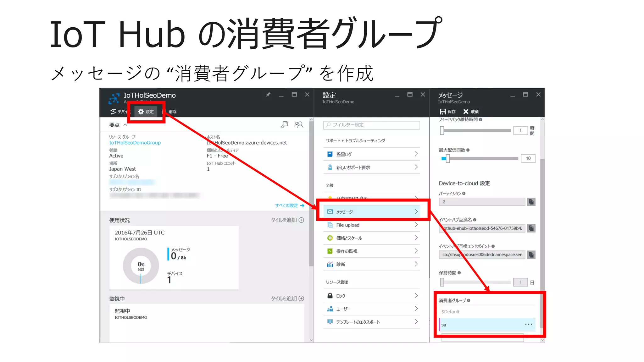Open the 設定 settings gear button
The height and width of the screenshot is (362, 644).
[146, 112]
